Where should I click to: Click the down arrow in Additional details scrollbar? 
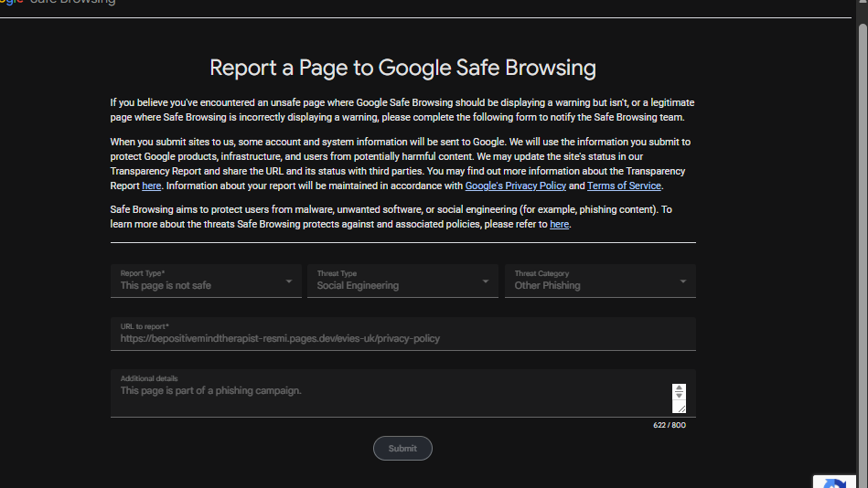point(679,396)
